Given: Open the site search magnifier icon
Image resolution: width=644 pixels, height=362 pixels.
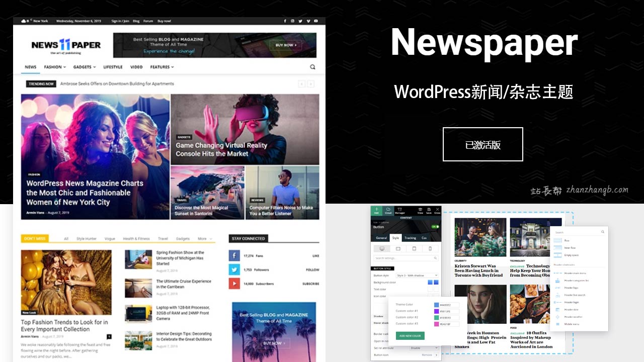Looking at the screenshot, I should coord(312,66).
